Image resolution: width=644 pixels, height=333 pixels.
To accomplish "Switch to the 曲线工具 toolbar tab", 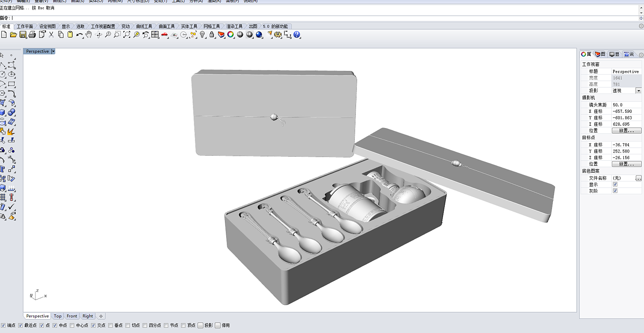I will tap(144, 26).
